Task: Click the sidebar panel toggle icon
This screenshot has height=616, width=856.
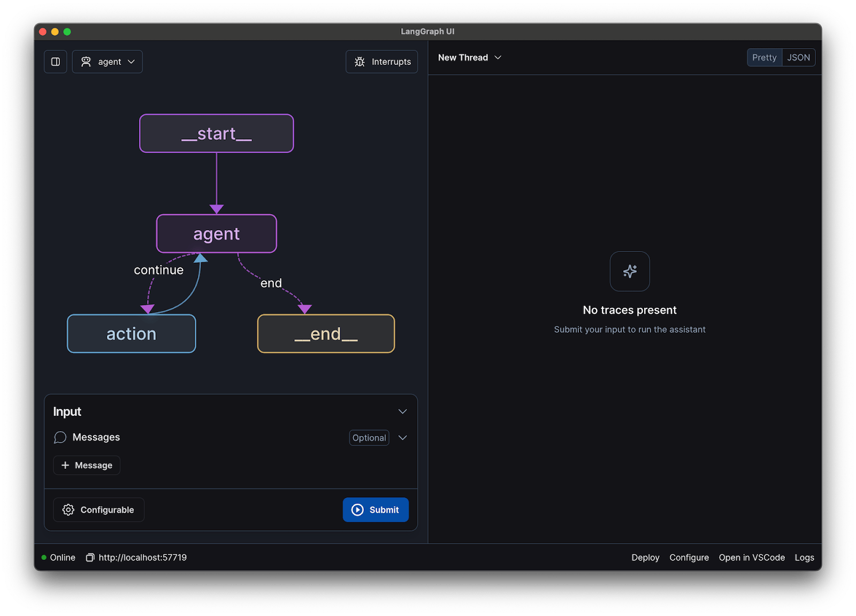Action: [x=55, y=62]
